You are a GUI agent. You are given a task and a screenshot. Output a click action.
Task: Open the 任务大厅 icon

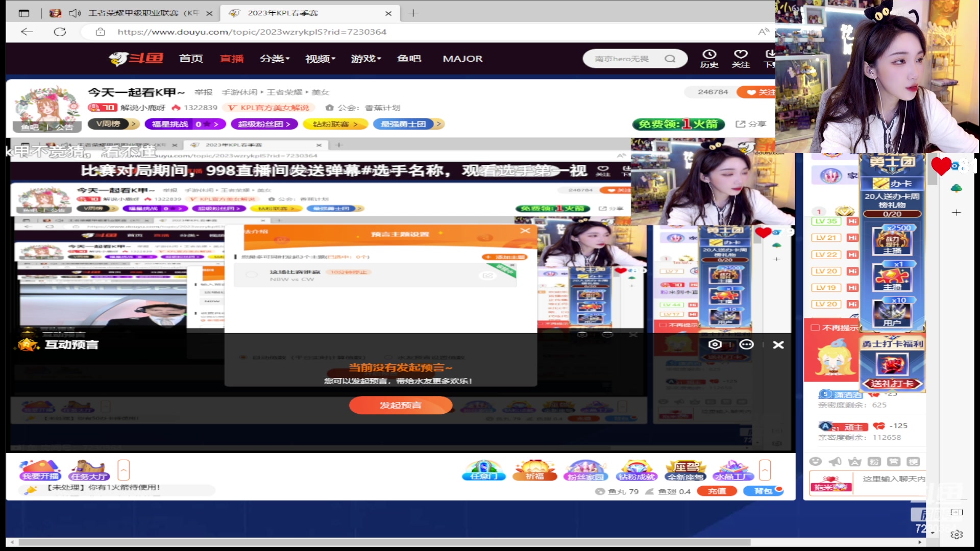click(89, 470)
